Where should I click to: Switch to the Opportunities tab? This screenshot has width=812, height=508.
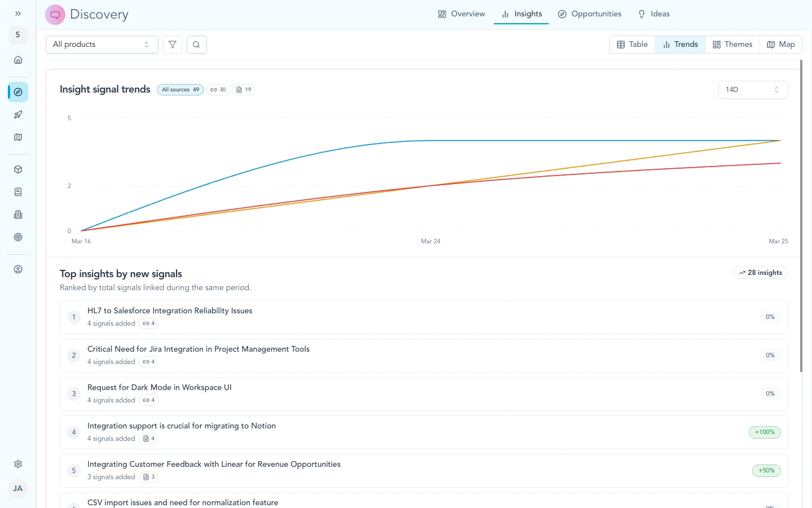(589, 14)
